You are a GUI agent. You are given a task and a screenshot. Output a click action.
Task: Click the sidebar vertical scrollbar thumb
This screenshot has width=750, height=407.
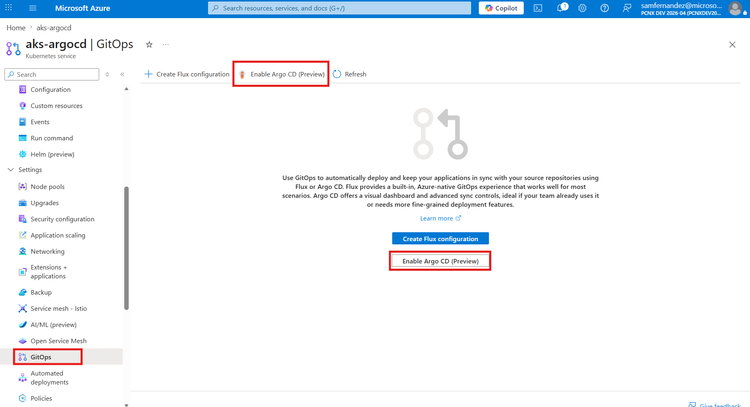click(126, 248)
